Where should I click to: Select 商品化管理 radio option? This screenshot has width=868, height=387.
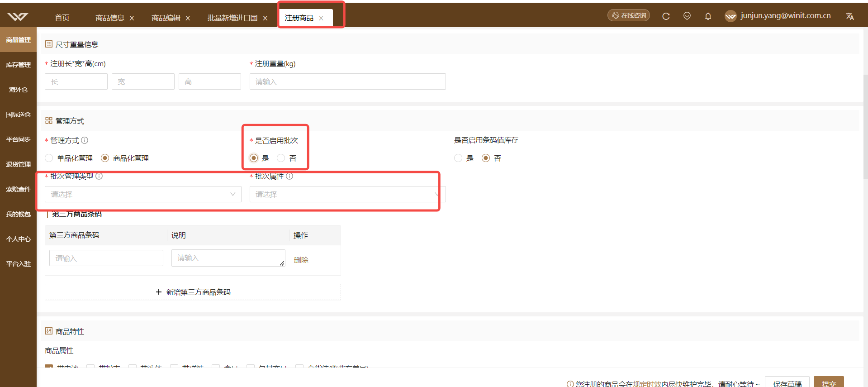[105, 158]
